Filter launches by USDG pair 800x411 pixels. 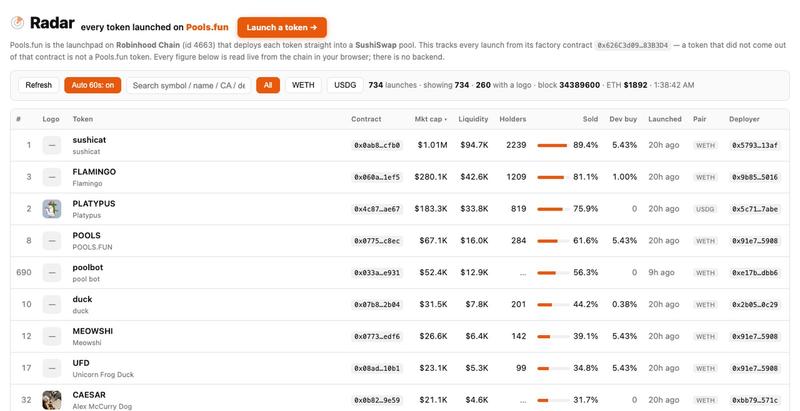point(345,85)
